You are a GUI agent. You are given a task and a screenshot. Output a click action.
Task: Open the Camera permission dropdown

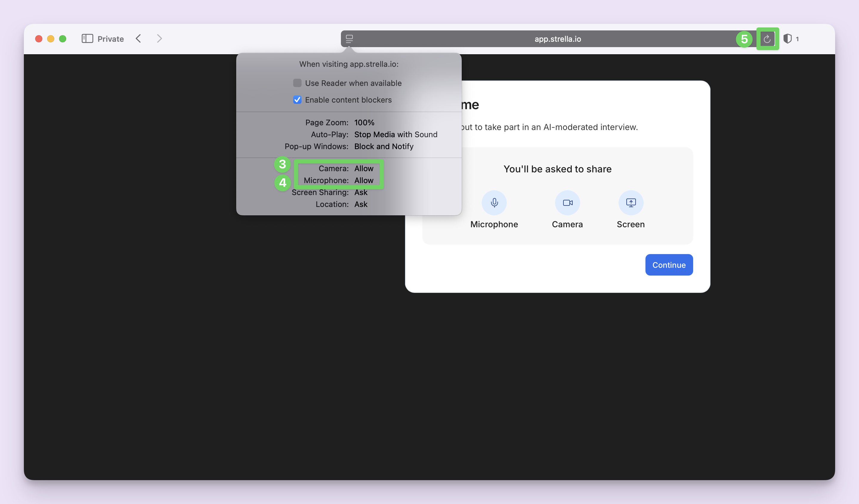(x=364, y=168)
